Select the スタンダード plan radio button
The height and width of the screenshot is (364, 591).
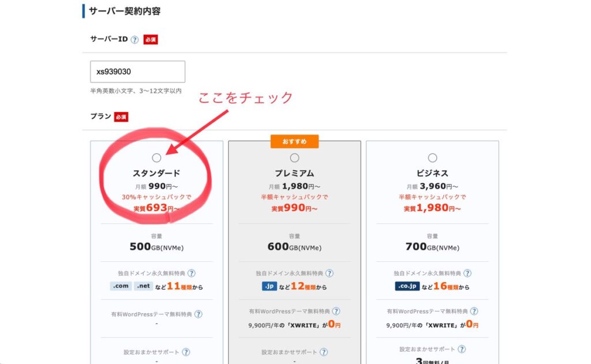click(x=156, y=158)
